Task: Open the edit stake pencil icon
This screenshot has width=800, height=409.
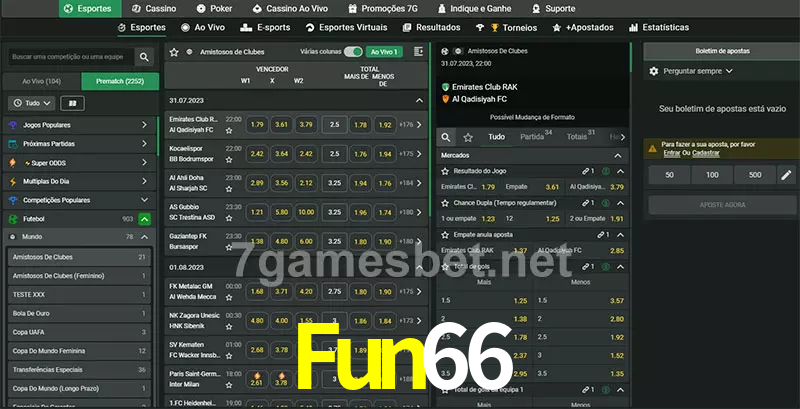Action: pyautogui.click(x=785, y=175)
